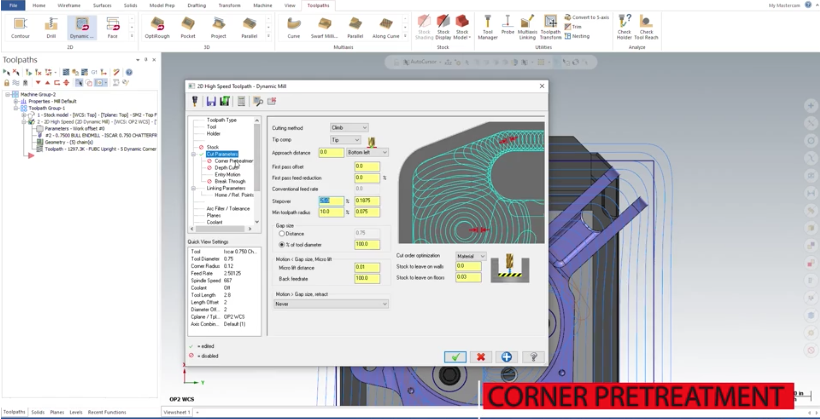Image resolution: width=820 pixels, height=419 pixels.
Task: Collapse the Toolpath Group-1 node
Action: click(17, 108)
